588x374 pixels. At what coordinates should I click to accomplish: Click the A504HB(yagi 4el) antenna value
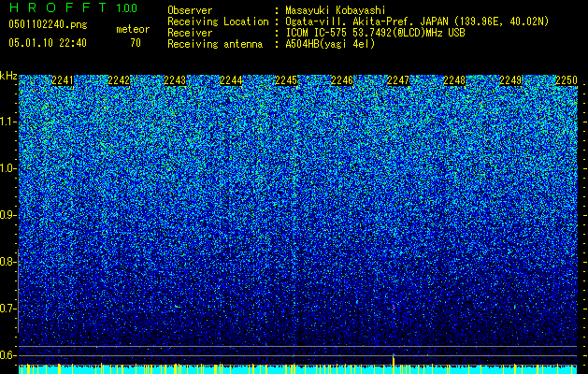click(330, 44)
